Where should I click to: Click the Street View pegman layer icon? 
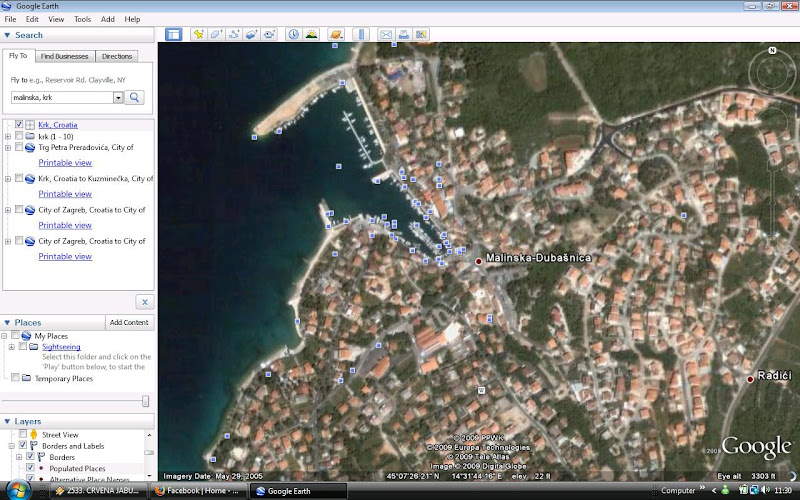[34, 435]
